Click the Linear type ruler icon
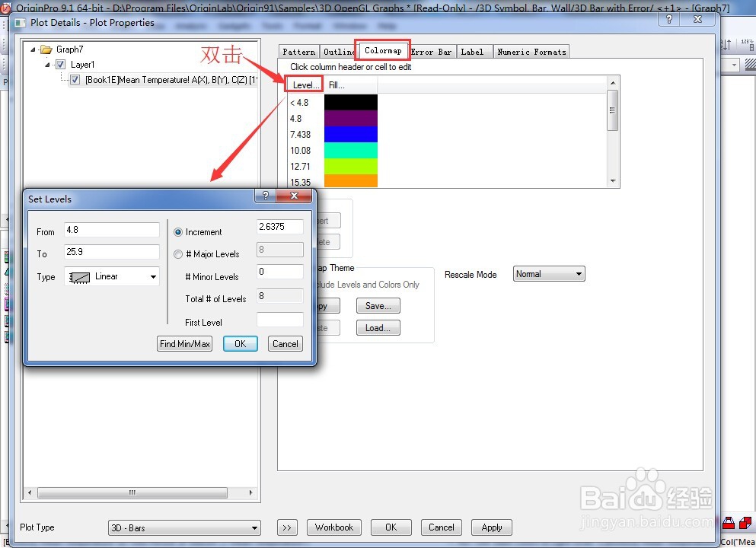Viewport: 756px width, 548px height. pyautogui.click(x=79, y=277)
